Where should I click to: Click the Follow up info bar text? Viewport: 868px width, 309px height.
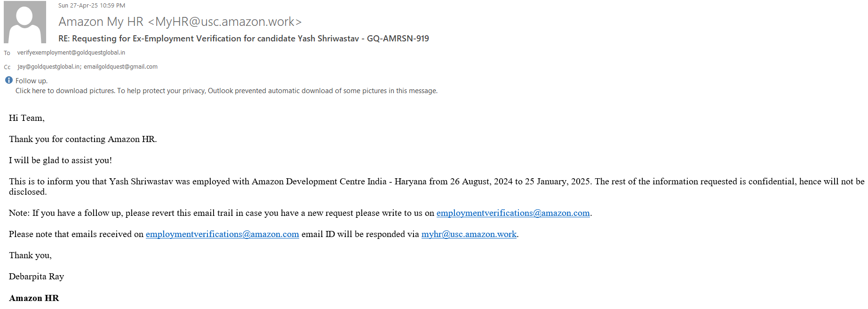coord(32,81)
